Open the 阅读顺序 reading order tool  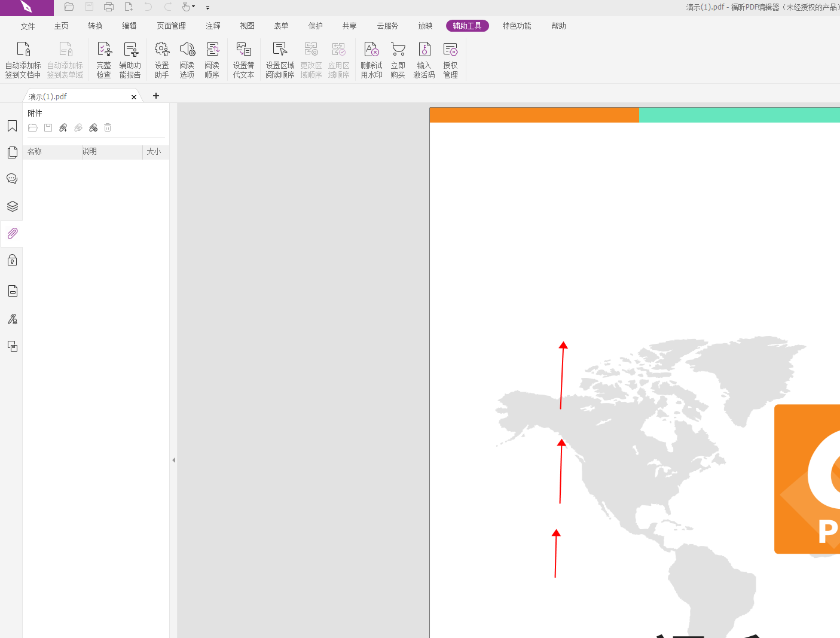212,59
